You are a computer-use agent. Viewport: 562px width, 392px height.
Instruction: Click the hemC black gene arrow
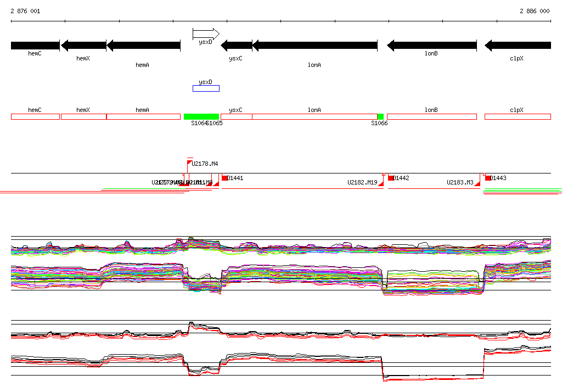[x=35, y=46]
